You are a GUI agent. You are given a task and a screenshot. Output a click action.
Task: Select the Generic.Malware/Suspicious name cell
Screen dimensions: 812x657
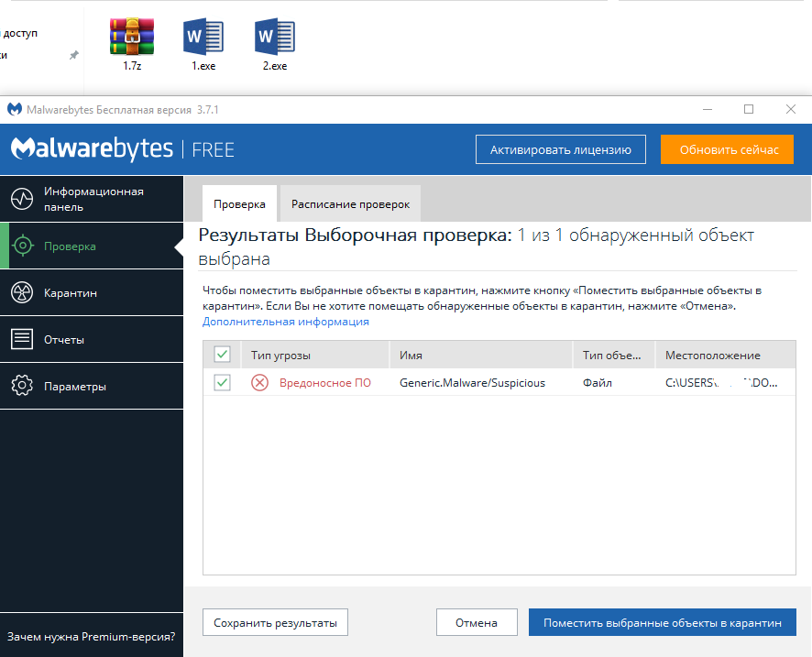472,383
